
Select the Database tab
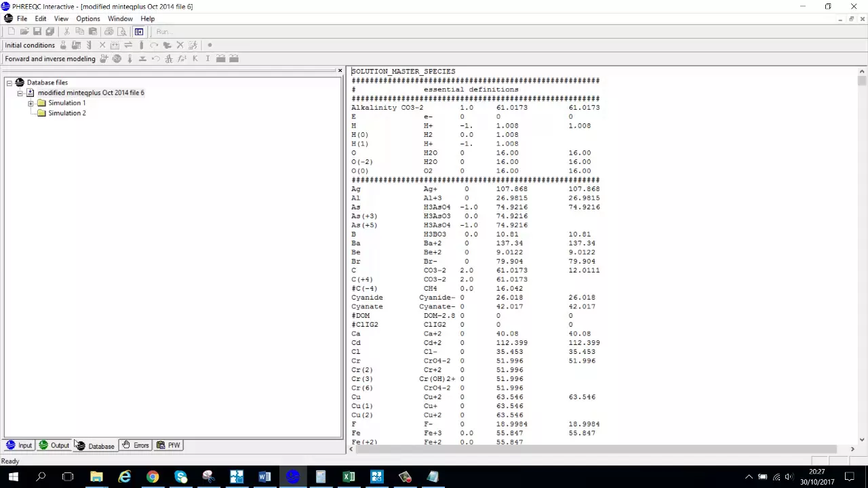(x=95, y=446)
